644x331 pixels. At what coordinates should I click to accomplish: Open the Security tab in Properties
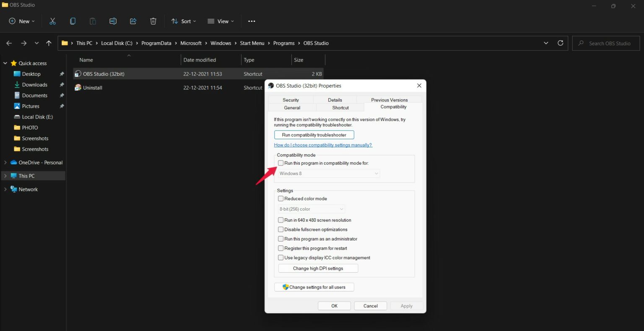click(x=291, y=100)
